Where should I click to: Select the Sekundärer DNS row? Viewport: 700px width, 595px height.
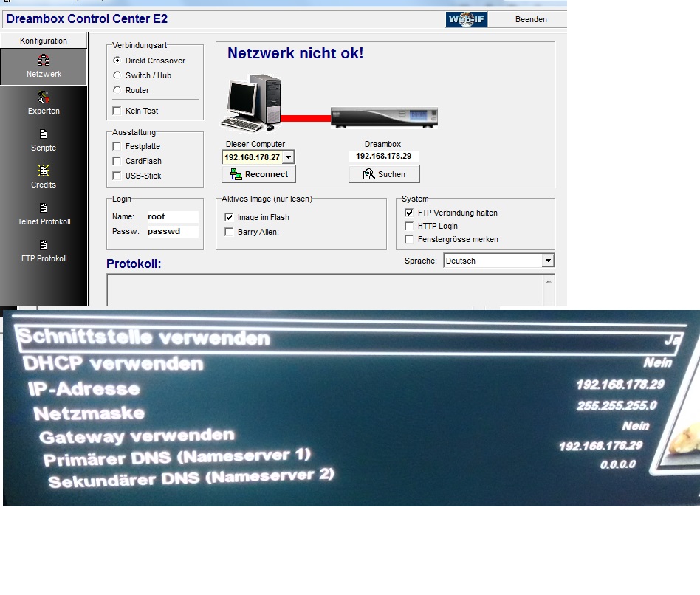point(342,473)
